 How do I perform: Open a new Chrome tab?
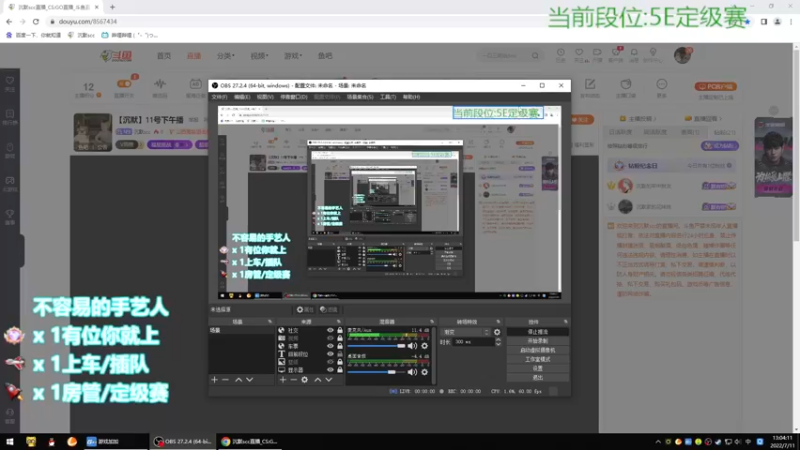pyautogui.click(x=112, y=7)
